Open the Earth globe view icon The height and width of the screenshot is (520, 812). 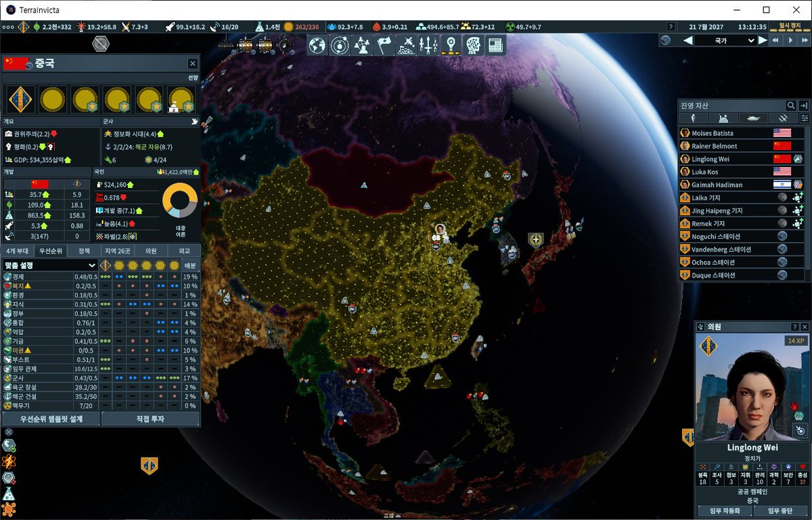tap(317, 45)
